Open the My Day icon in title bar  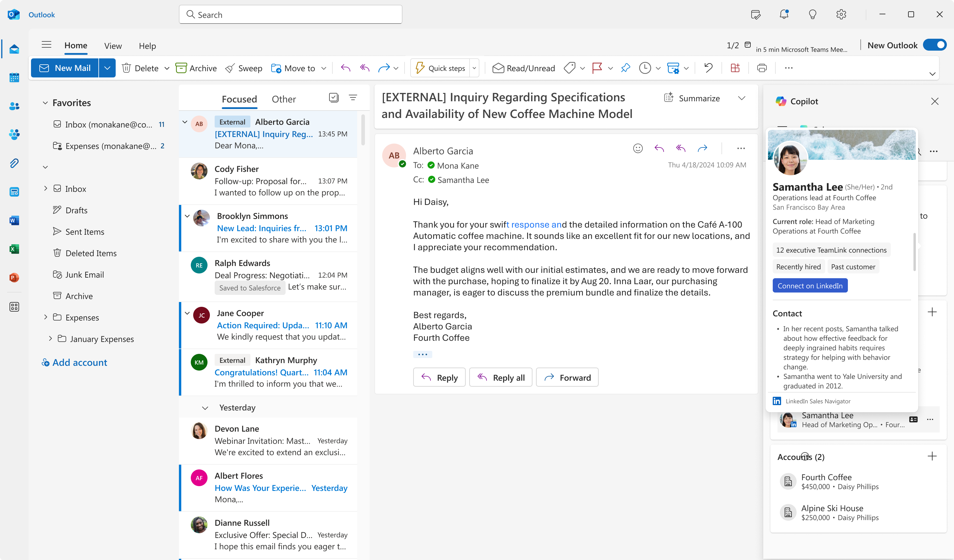[x=755, y=14]
